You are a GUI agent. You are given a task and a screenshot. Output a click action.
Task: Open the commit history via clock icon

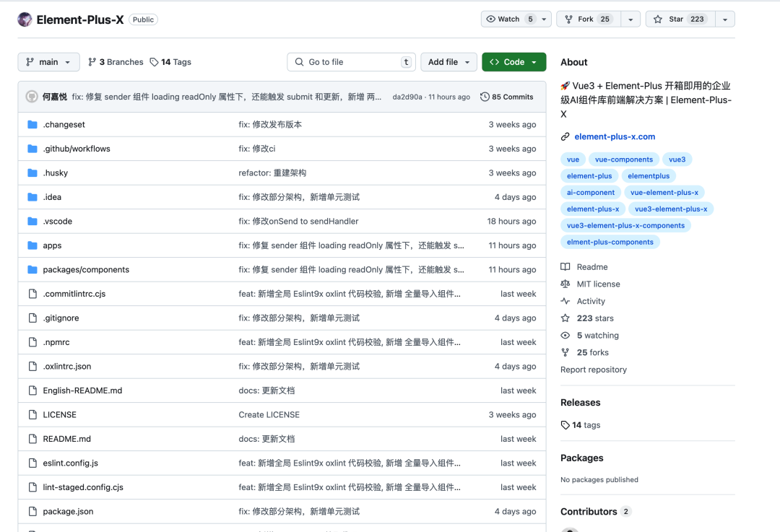click(485, 96)
